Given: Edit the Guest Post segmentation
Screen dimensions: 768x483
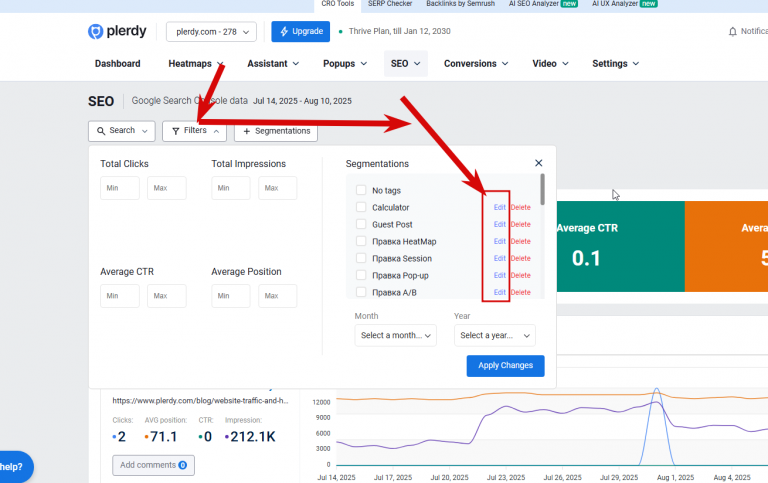Looking at the screenshot, I should (x=500, y=224).
